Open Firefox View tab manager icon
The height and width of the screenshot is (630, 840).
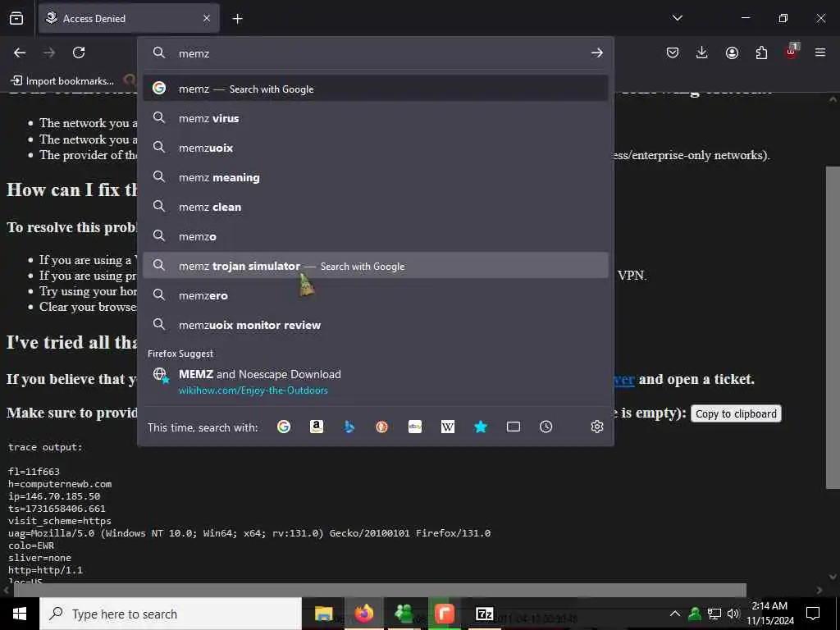point(16,18)
